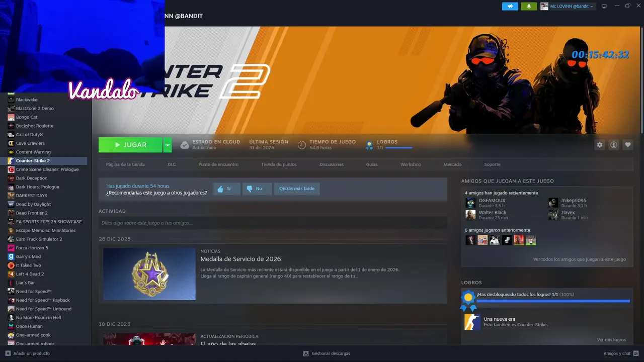The height and width of the screenshot is (362, 644).
Task: Click Quizás más tarde button
Action: [x=297, y=189]
